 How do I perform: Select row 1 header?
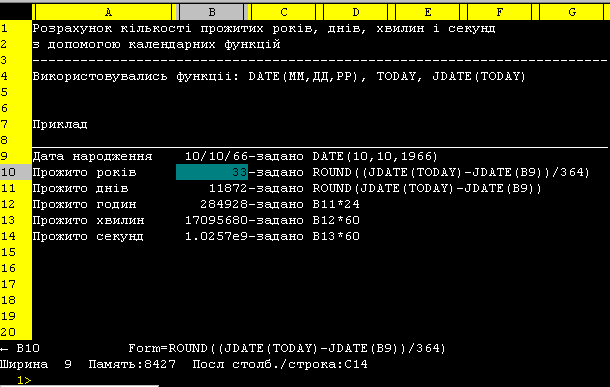(x=16, y=28)
